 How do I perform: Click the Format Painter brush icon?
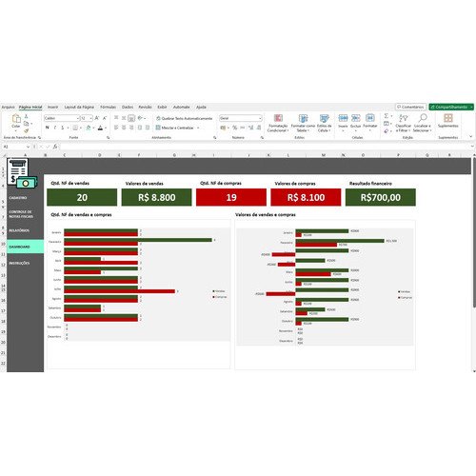[x=27, y=130]
